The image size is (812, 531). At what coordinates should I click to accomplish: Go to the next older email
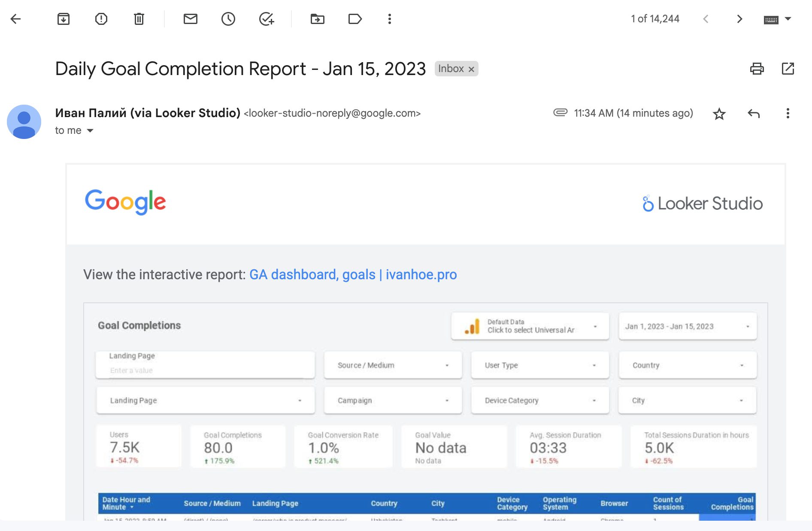(x=739, y=19)
